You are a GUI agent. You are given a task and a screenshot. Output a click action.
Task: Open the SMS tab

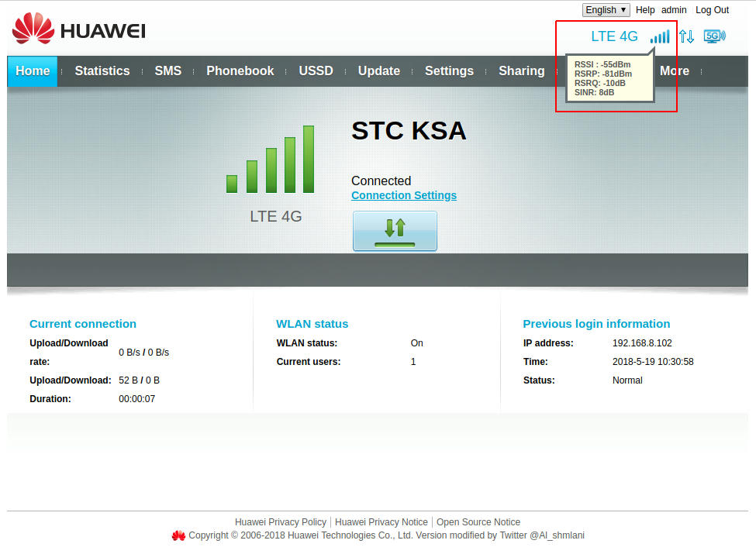[x=167, y=71]
